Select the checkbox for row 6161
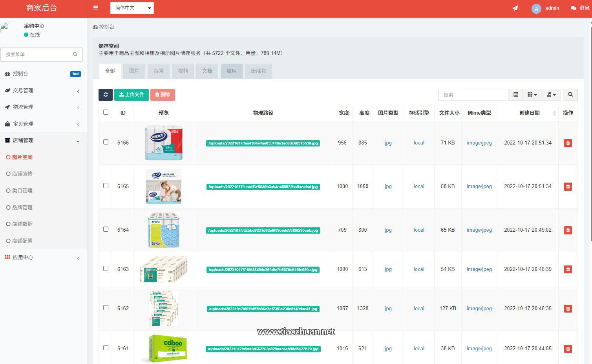The image size is (592, 364). tap(106, 348)
